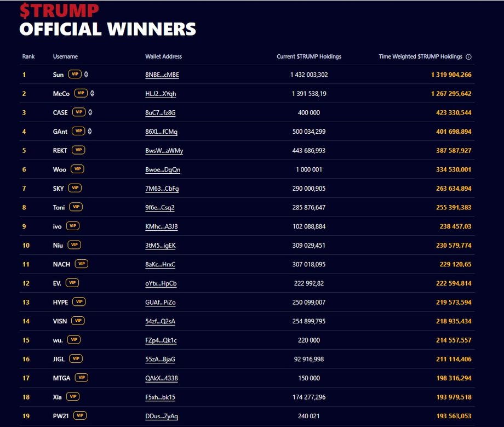This screenshot has width=504, height=427.
Task: Follow the KMhc...A3JB wallet link
Action: tap(162, 227)
